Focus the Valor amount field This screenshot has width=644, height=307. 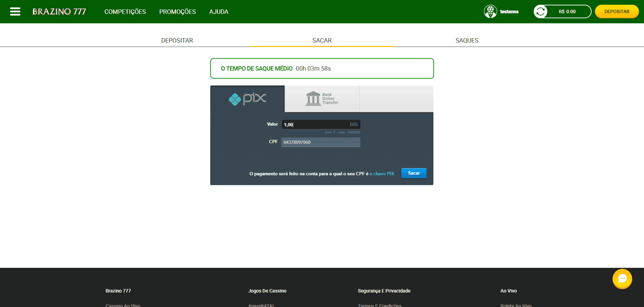click(x=315, y=125)
